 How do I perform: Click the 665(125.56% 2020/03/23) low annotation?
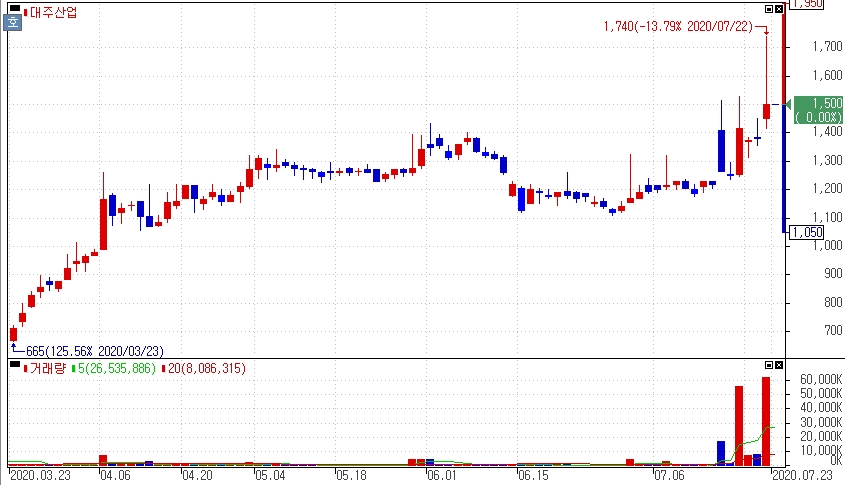point(94,351)
